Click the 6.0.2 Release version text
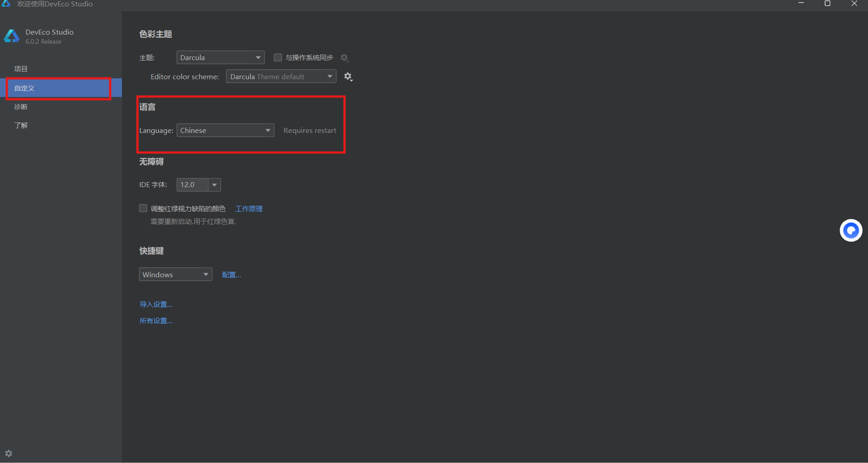Screen dimensions: 868x463 pos(43,41)
